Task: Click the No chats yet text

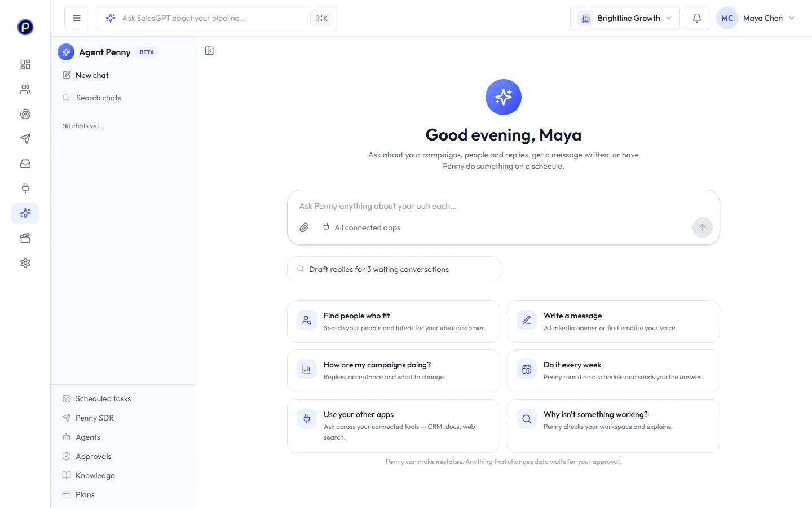Action: click(x=81, y=126)
